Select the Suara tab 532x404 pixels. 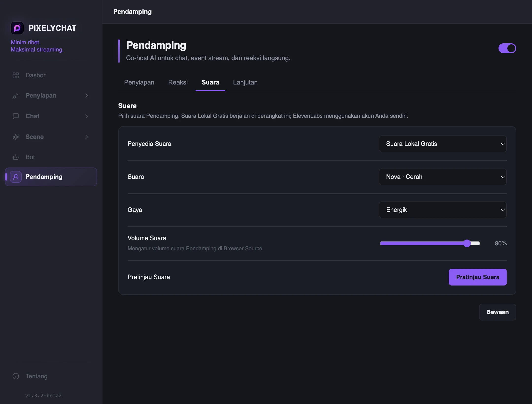coord(210,82)
